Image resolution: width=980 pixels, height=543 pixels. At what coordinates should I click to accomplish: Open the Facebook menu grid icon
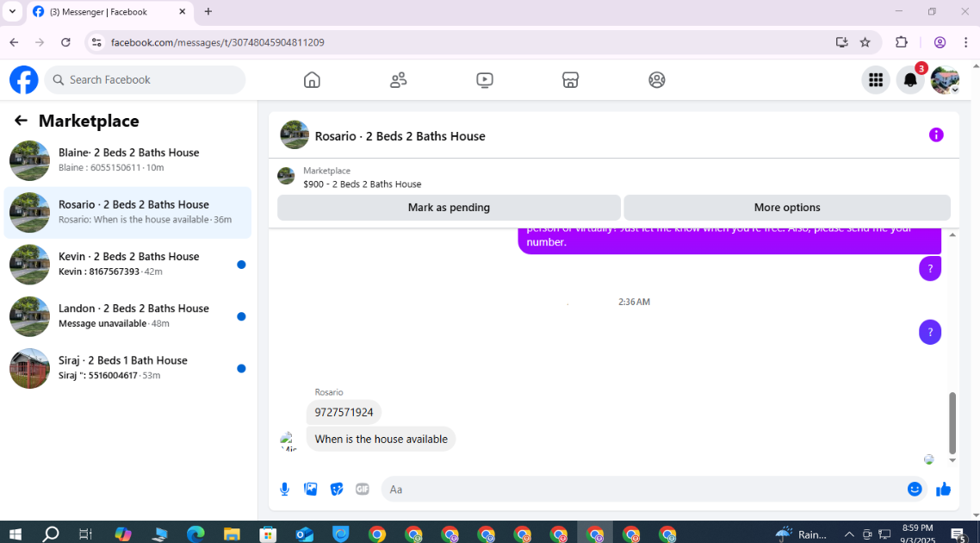pyautogui.click(x=876, y=80)
